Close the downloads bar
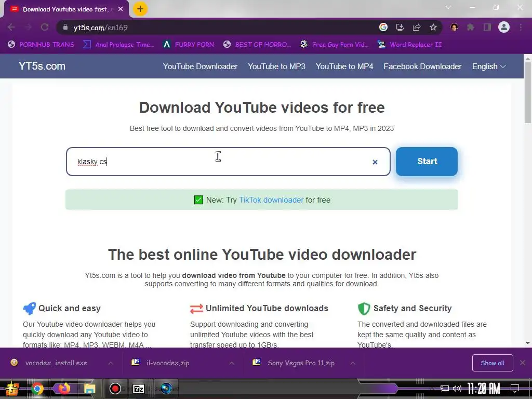Image resolution: width=532 pixels, height=399 pixels. pos(523,363)
